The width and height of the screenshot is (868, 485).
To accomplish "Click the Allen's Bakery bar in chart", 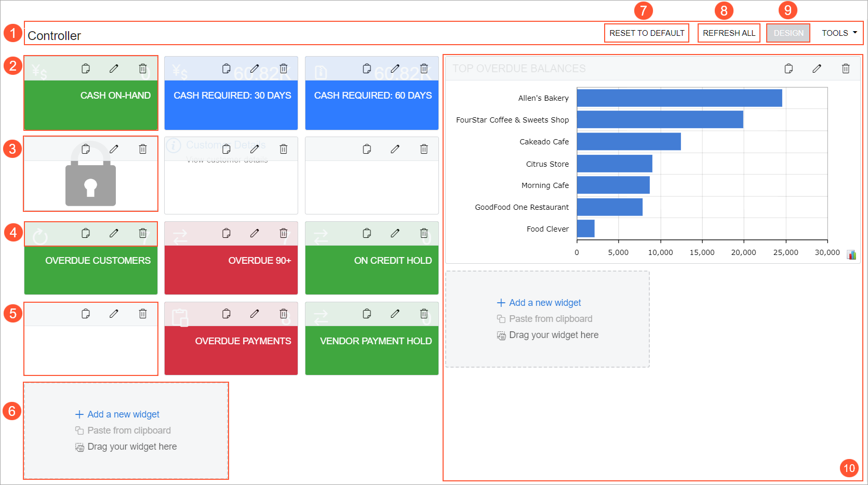I will coord(679,98).
